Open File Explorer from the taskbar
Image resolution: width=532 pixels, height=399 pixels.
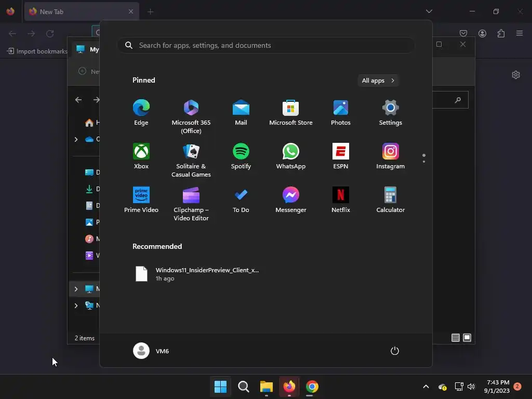267,387
